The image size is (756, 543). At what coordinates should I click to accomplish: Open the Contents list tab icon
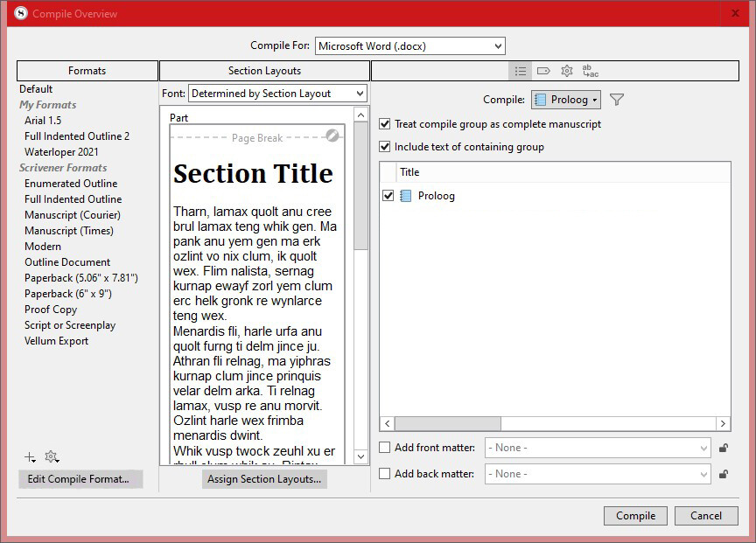[521, 72]
